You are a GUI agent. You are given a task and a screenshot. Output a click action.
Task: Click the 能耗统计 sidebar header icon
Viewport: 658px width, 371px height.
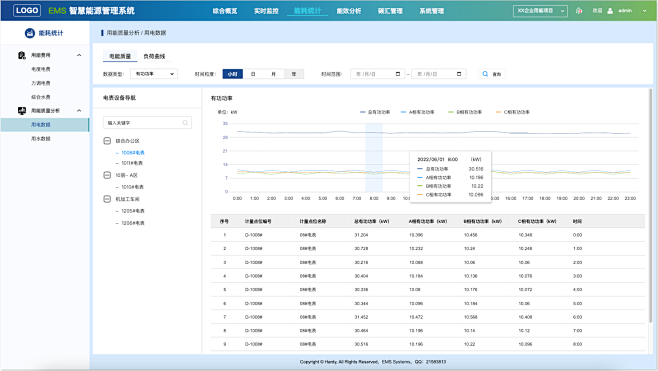(x=30, y=33)
